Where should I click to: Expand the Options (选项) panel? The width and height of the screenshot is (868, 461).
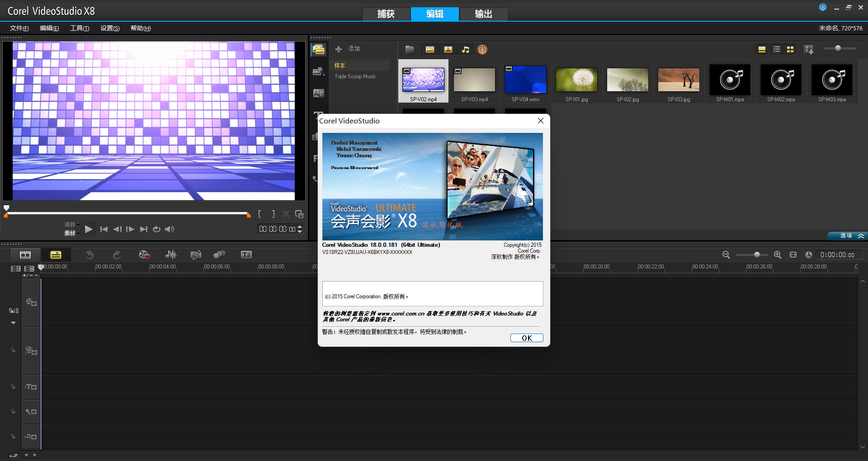click(x=847, y=235)
